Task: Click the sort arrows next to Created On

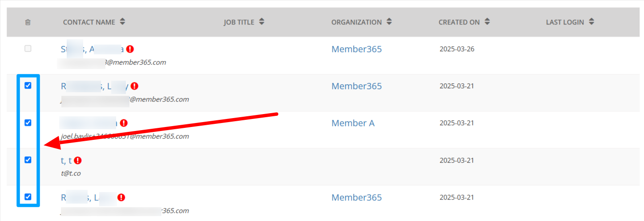Action: (487, 22)
